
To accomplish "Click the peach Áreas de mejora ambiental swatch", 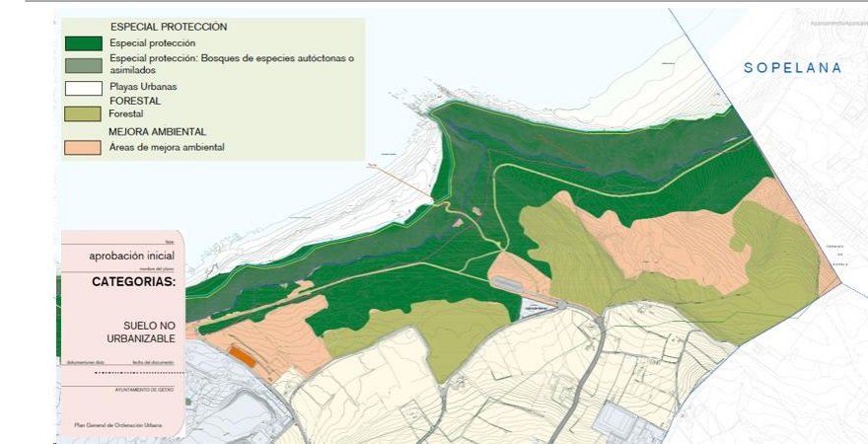I will 84,148.
